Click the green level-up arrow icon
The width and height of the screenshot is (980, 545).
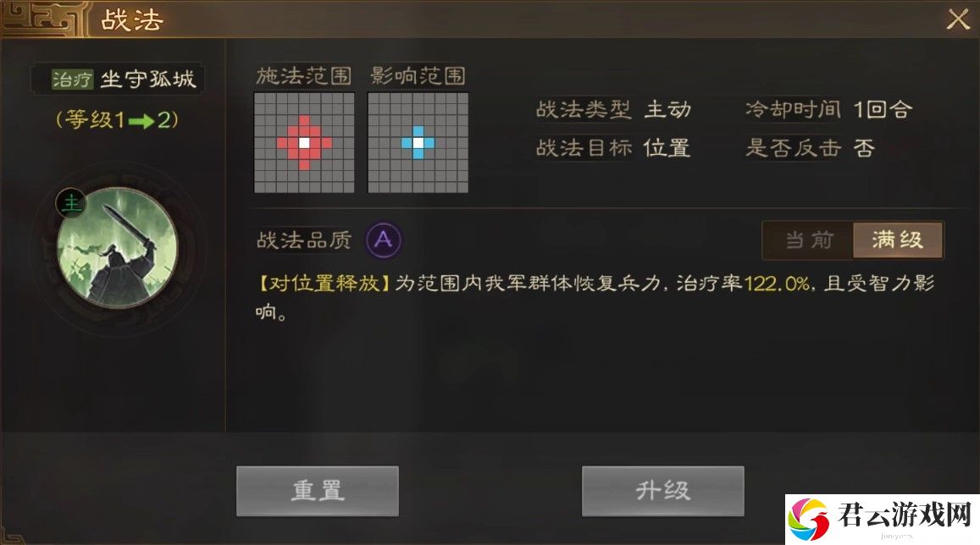tap(141, 120)
